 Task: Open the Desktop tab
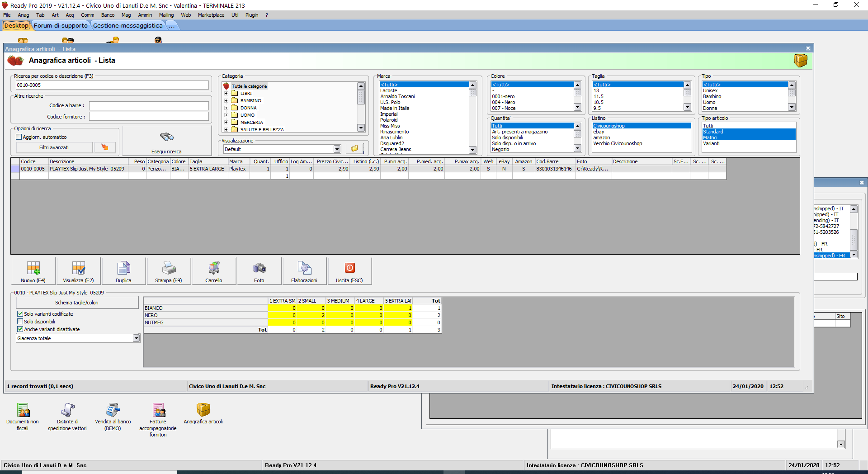pos(16,26)
